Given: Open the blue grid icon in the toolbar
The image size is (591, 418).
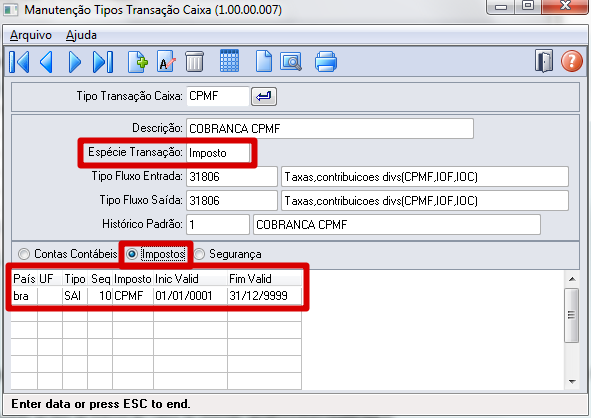Looking at the screenshot, I should [x=230, y=61].
